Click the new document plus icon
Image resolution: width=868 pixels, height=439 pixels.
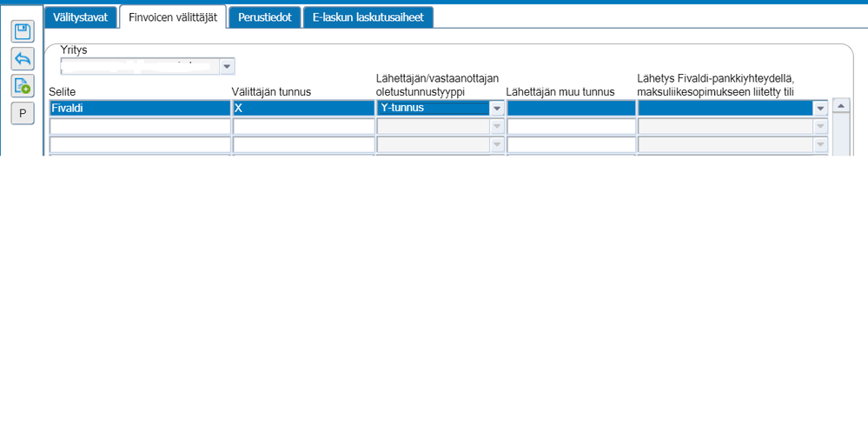coord(23,86)
